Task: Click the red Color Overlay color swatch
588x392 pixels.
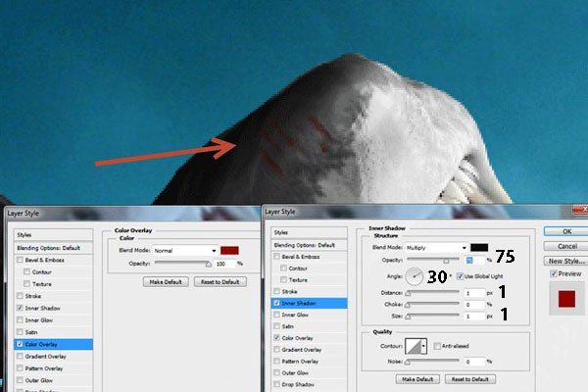Action: click(x=229, y=251)
